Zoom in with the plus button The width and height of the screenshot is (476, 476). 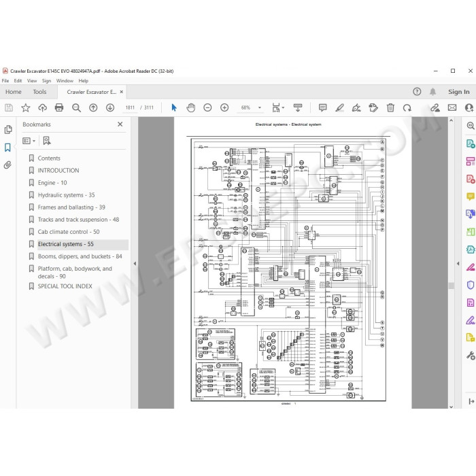pyautogui.click(x=224, y=107)
